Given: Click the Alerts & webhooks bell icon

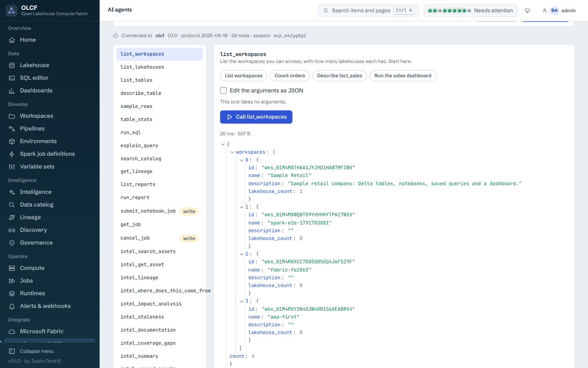Looking at the screenshot, I should 12,306.
